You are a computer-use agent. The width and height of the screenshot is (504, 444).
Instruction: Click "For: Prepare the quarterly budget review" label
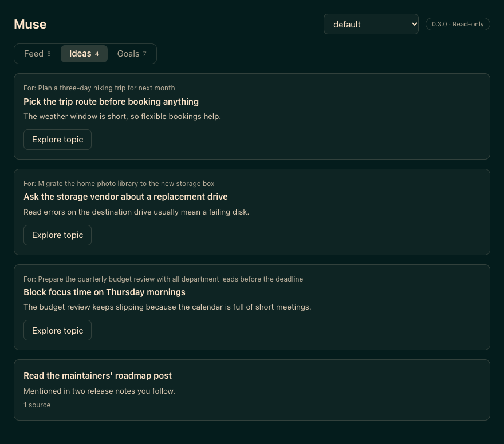click(163, 279)
